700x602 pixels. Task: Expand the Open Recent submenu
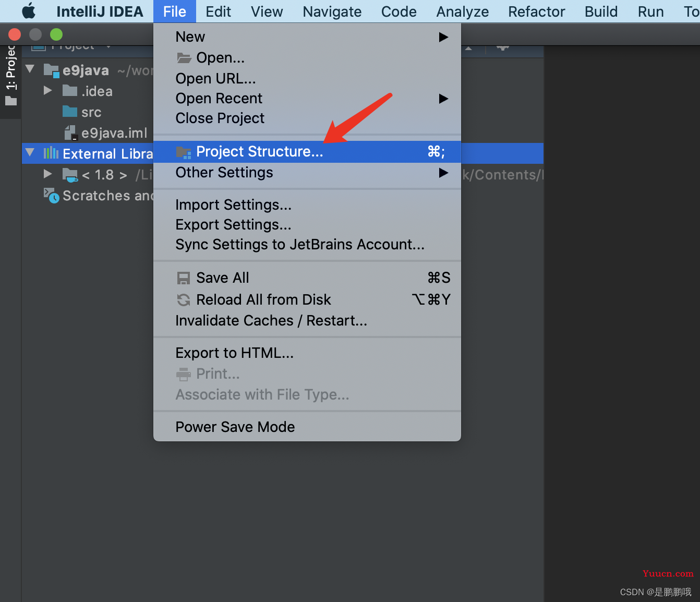(x=307, y=98)
